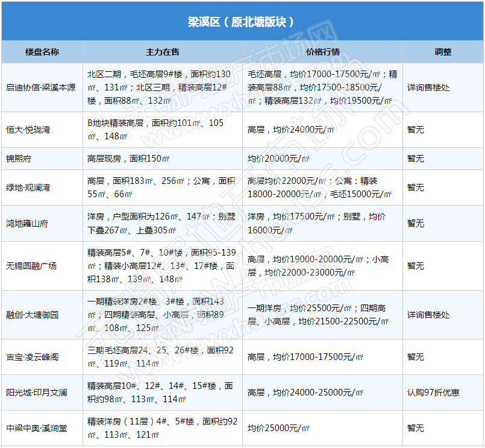The image size is (485, 448).
Task: Select the '精装高层5#、7#、10#楼' sales cell
Action: (162, 266)
